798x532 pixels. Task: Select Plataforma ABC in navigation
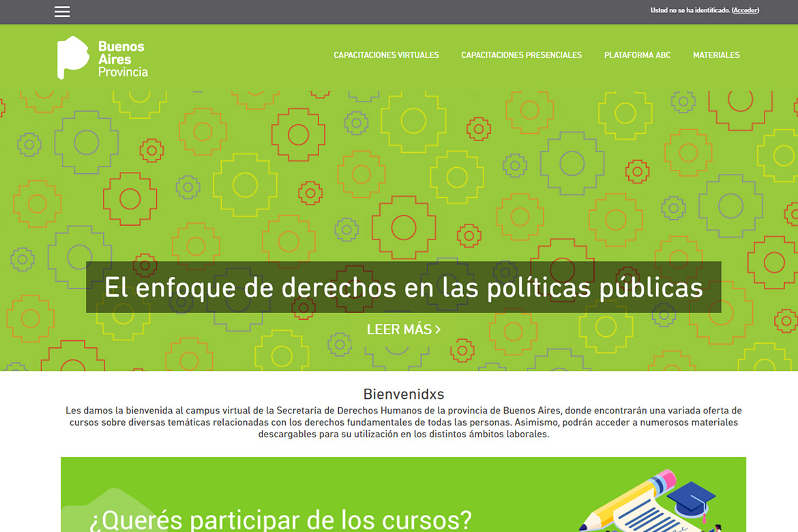[x=637, y=55]
